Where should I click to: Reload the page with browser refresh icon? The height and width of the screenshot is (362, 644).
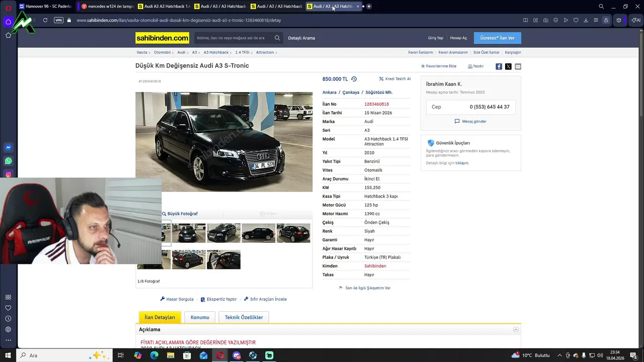tap(45, 20)
